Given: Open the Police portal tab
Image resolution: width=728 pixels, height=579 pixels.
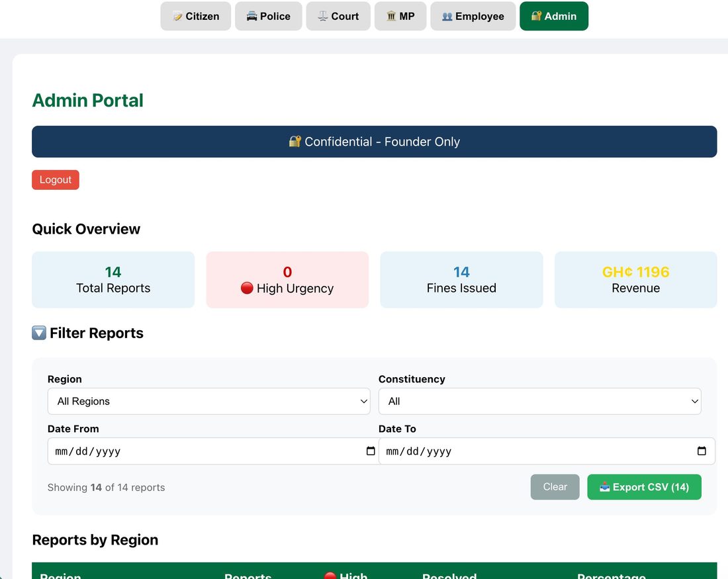Looking at the screenshot, I should click(x=268, y=17).
